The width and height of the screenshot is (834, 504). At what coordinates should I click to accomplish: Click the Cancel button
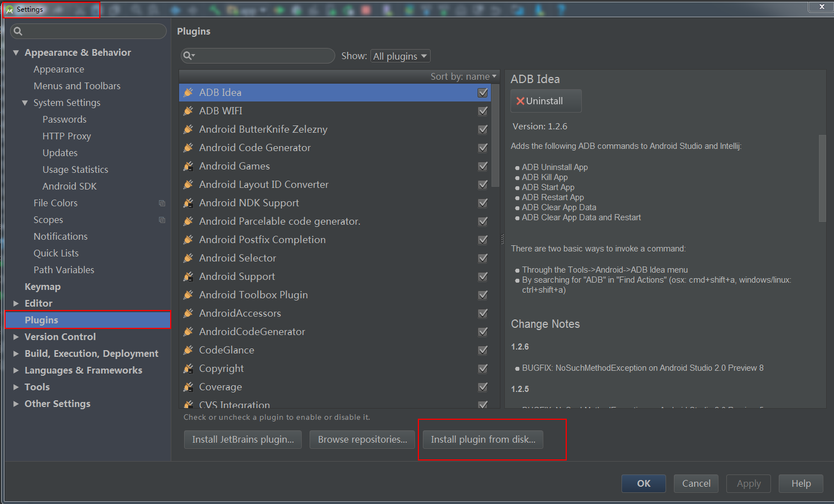696,483
